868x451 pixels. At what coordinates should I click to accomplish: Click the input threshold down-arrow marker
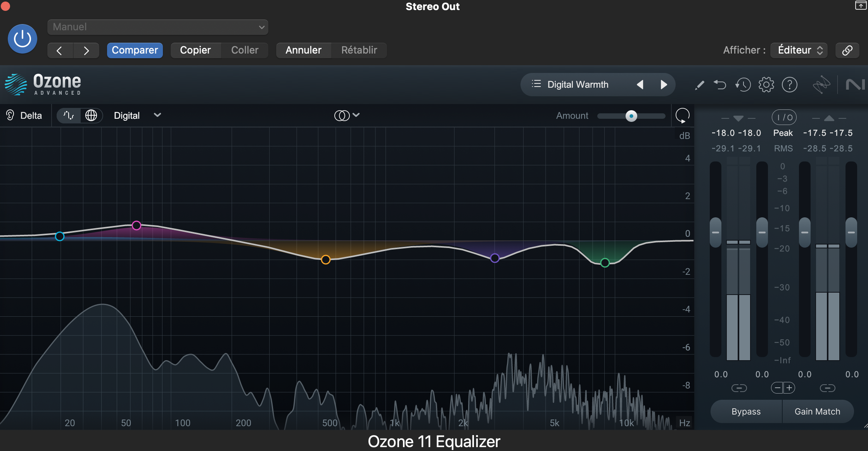738,118
